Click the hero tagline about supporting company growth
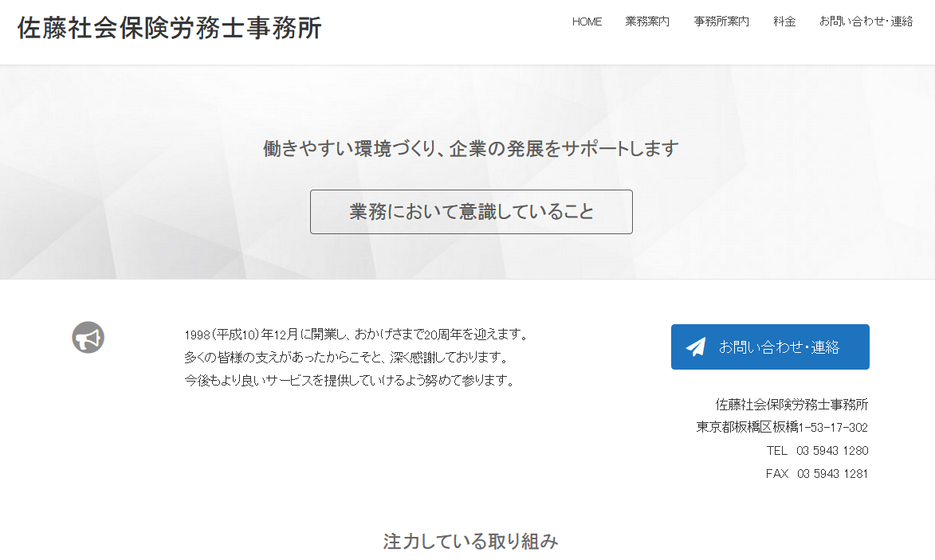This screenshot has width=935, height=560. coord(470,148)
